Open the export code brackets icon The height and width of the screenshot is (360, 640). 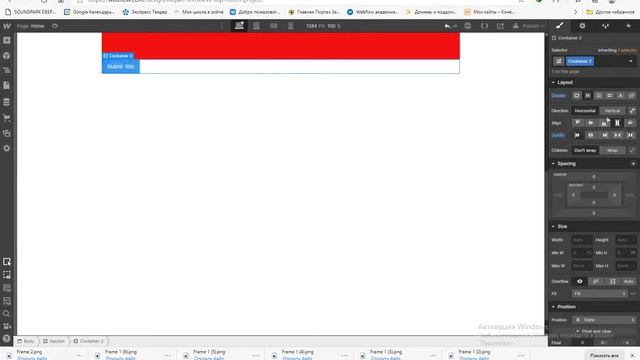tap(484, 26)
